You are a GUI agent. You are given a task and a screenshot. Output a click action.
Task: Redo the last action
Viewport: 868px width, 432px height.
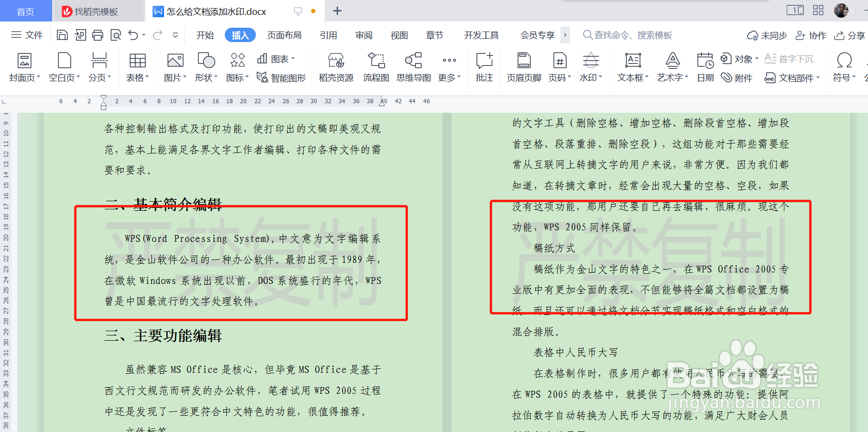[157, 35]
